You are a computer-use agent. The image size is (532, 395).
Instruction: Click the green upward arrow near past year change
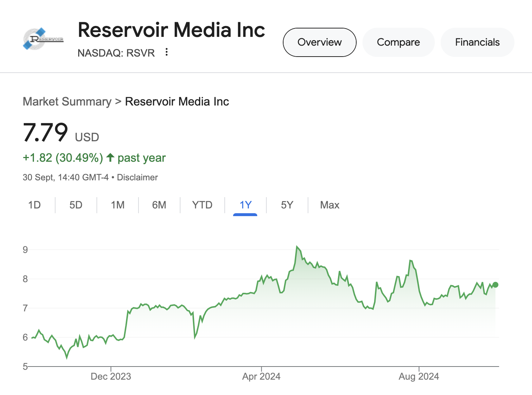click(x=110, y=157)
